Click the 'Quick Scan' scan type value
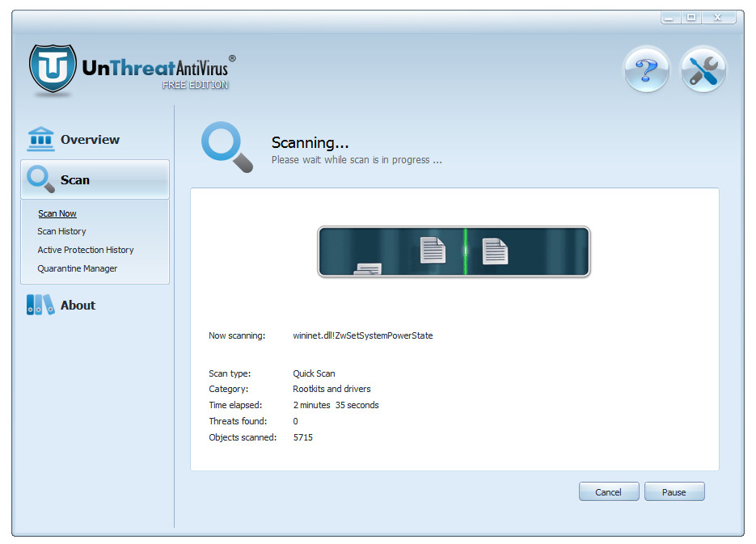This screenshot has height=544, width=756. 314,373
